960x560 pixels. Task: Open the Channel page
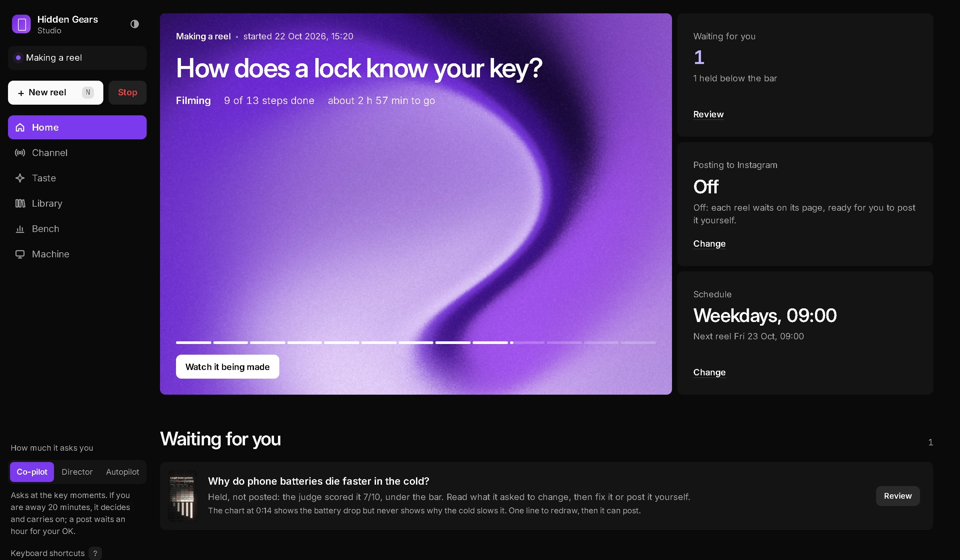click(x=77, y=153)
